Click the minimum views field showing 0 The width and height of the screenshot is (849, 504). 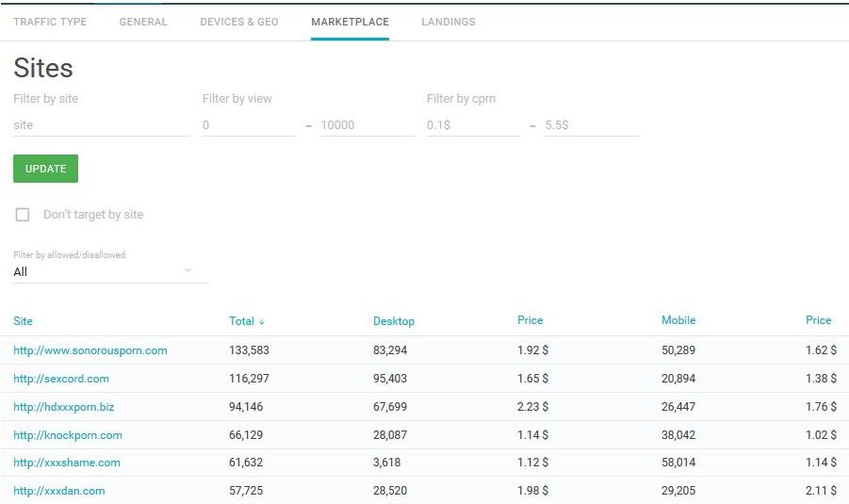[x=250, y=125]
